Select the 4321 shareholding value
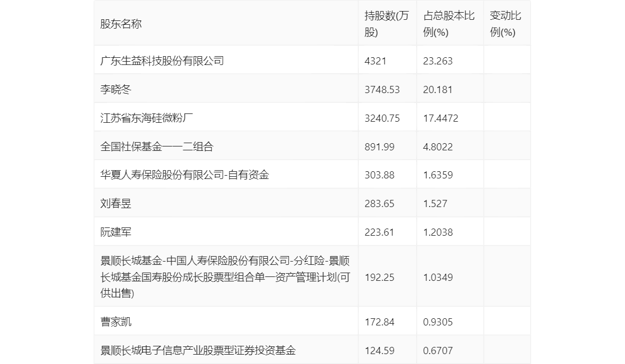625x364 pixels. (x=375, y=61)
